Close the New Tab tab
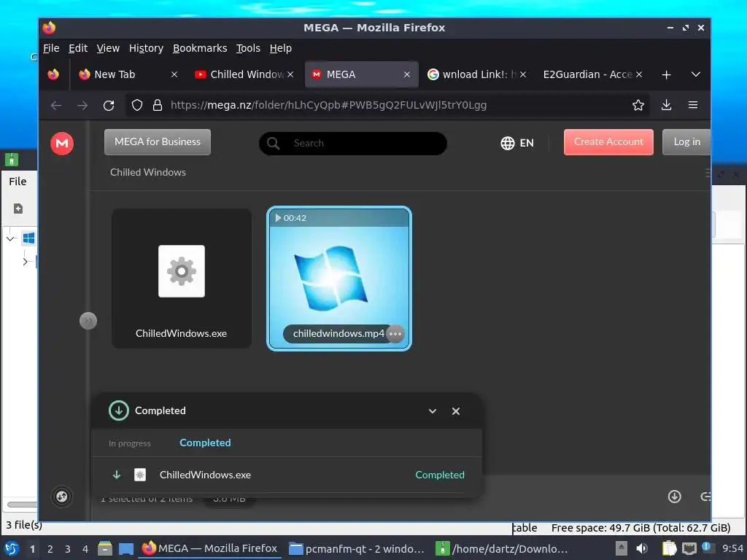747x560 pixels. click(x=174, y=75)
